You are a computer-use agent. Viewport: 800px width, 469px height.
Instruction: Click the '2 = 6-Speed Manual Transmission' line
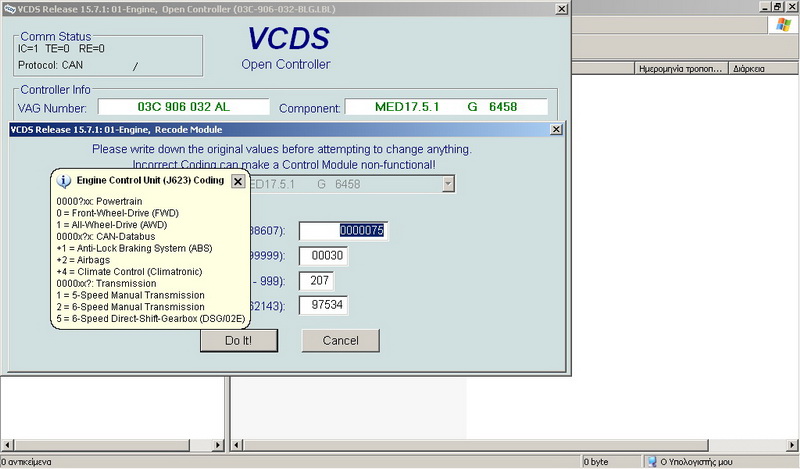pos(130,307)
